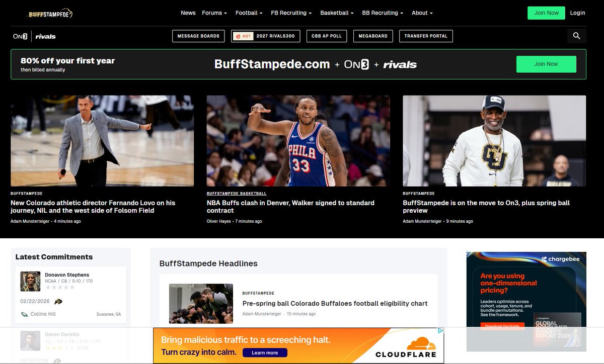Click Colorado Buffaloes logo beside 02/22/2026
Screen dimensions: 604x364
pos(58,302)
